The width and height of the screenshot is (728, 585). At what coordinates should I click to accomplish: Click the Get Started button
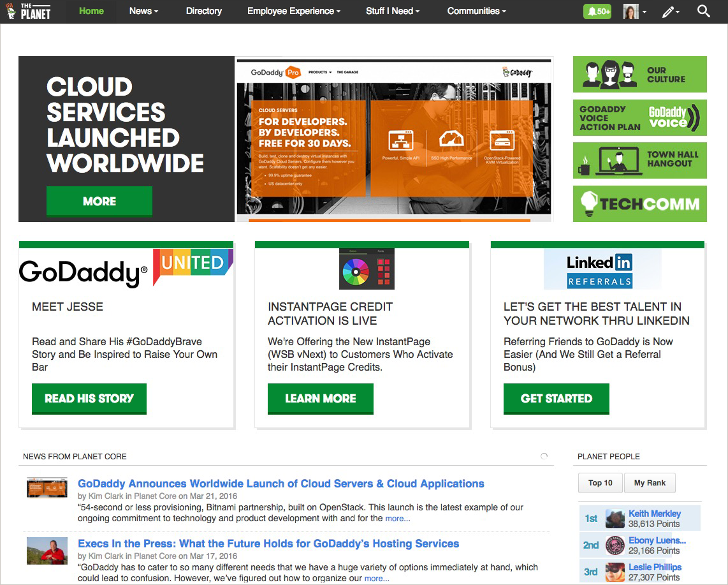(557, 399)
